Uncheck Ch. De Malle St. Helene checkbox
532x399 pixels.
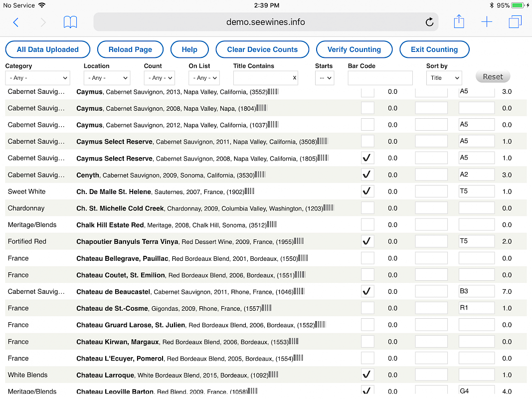tap(367, 191)
